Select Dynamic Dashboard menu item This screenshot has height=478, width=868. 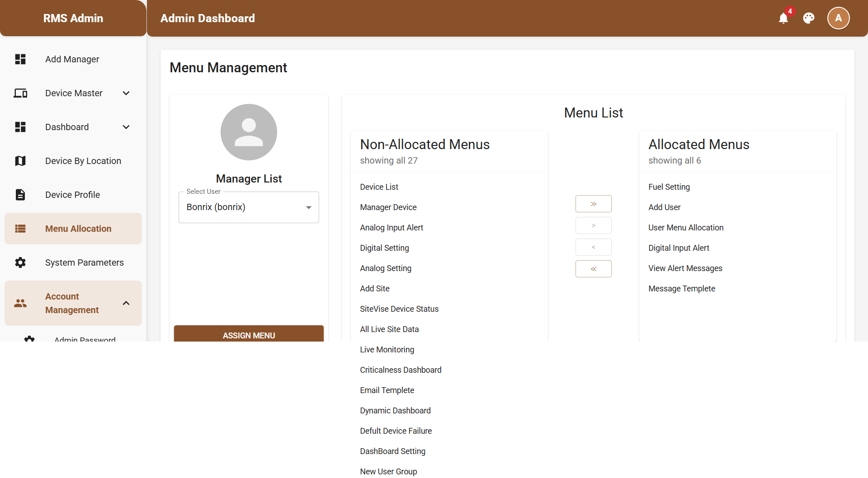[395, 411]
